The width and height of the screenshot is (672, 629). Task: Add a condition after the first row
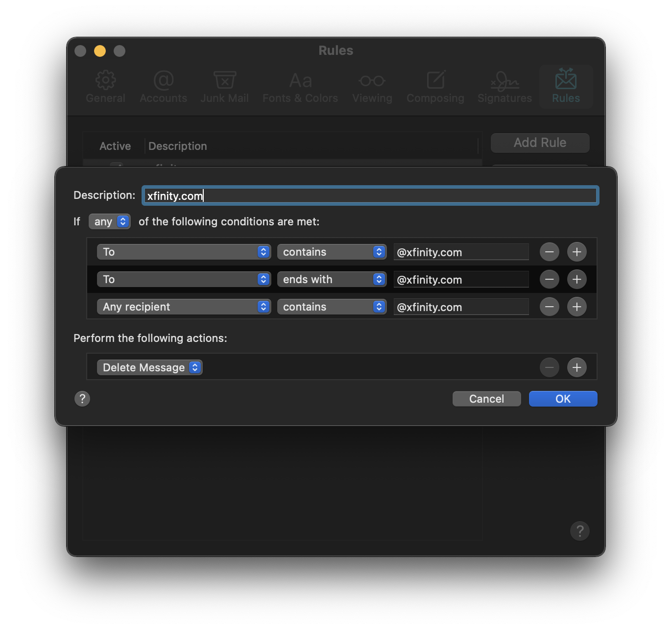pyautogui.click(x=576, y=252)
